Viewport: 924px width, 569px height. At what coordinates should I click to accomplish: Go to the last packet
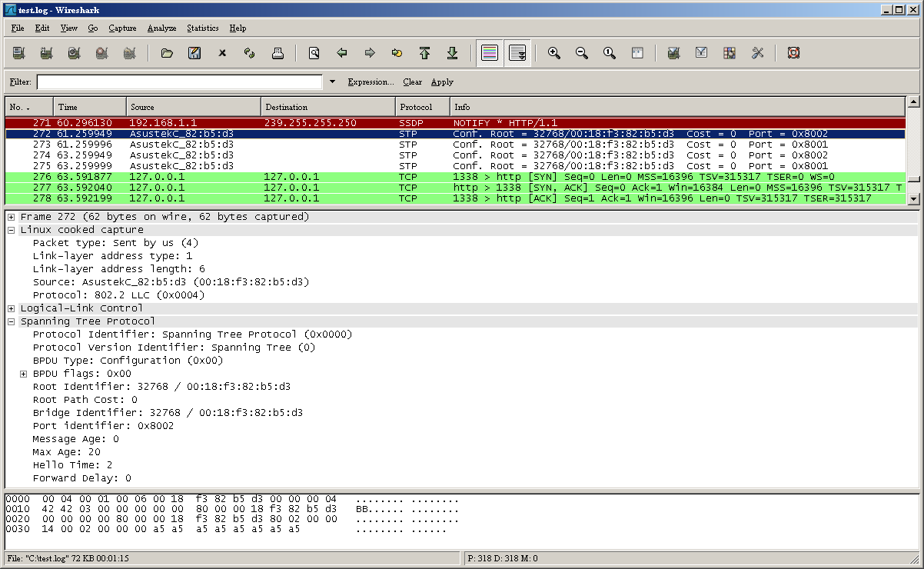(453, 53)
